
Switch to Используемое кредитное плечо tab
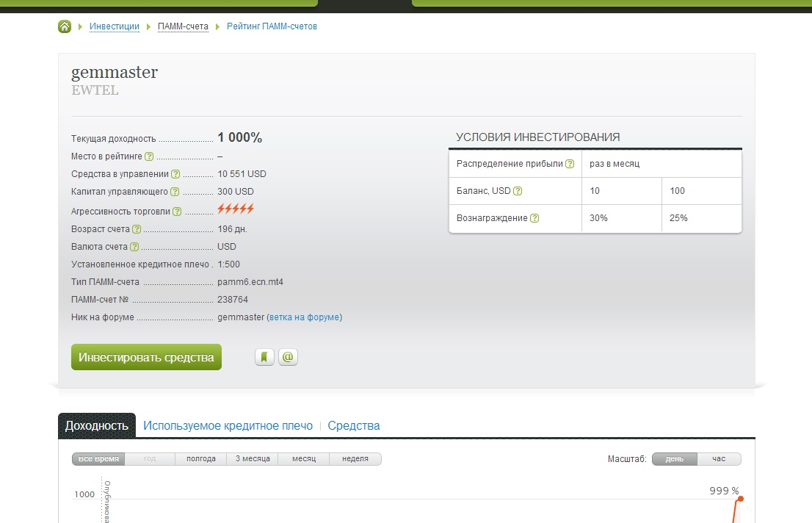coord(228,425)
